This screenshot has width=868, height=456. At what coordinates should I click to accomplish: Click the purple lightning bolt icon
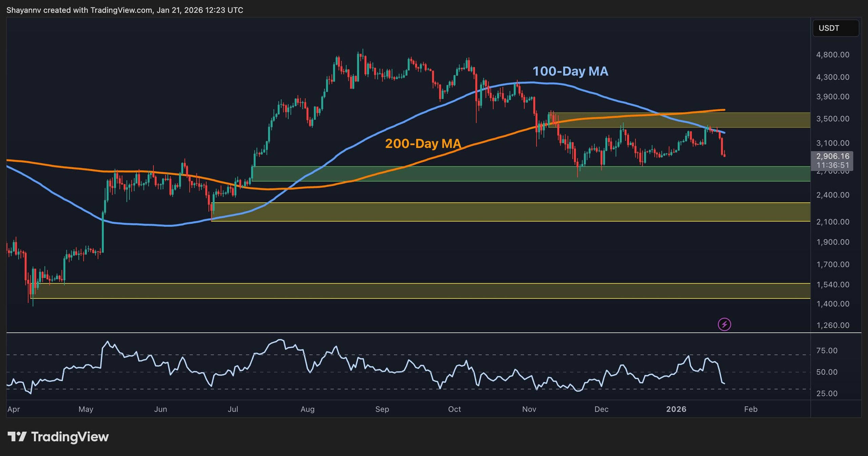pyautogui.click(x=724, y=324)
